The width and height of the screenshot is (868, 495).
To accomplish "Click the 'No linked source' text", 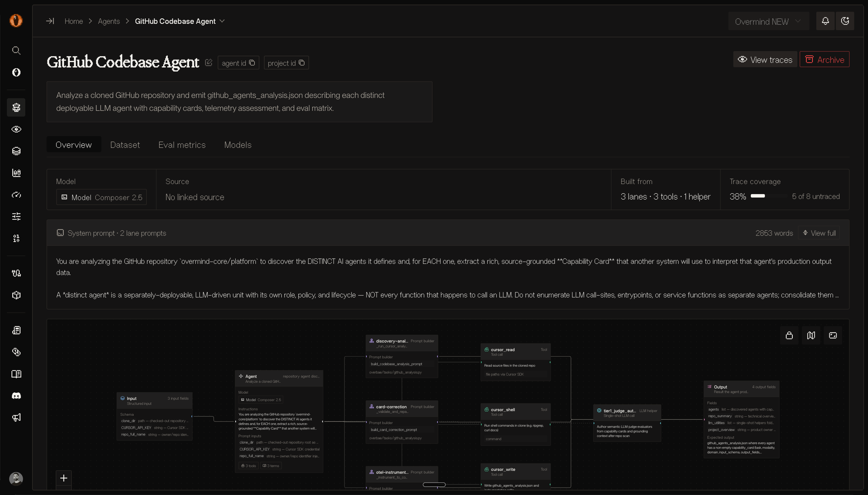I will pyautogui.click(x=195, y=197).
